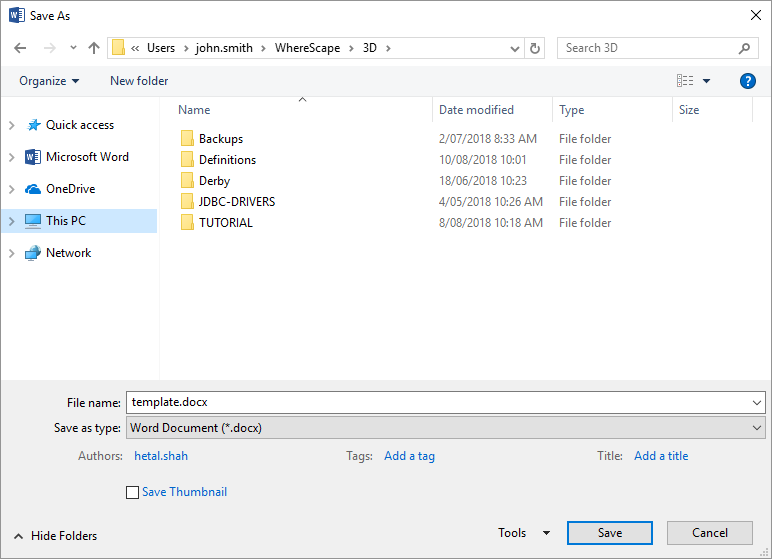Click the change view icon

[x=685, y=81]
